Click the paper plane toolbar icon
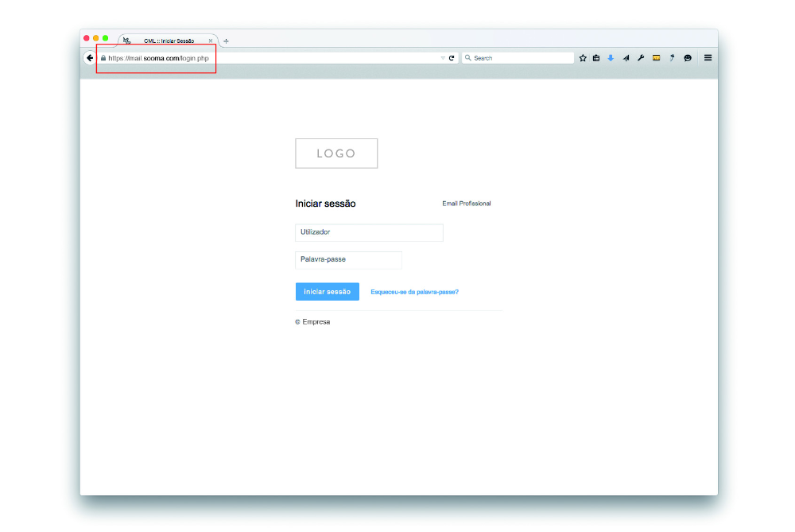 tap(626, 58)
